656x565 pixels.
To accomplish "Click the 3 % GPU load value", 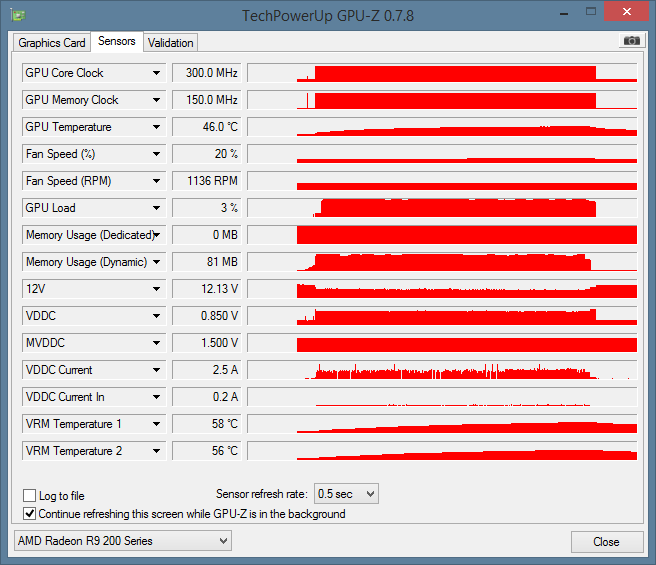I will [x=207, y=208].
